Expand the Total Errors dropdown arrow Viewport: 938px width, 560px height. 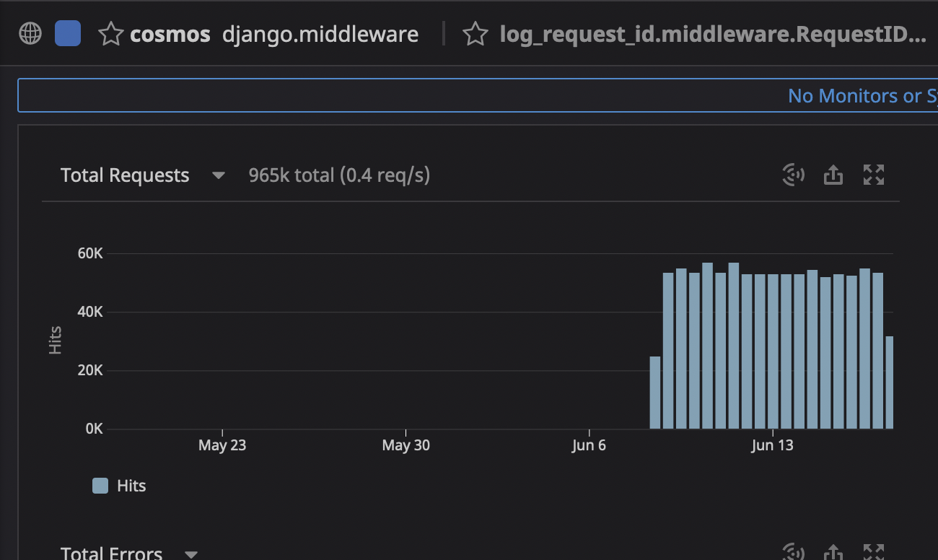click(190, 554)
